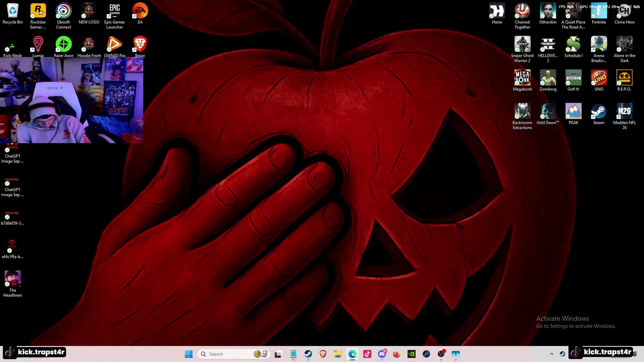This screenshot has width=644, height=362.
Task: Switch to Microsoft Edge in taskbar
Action: (352, 354)
